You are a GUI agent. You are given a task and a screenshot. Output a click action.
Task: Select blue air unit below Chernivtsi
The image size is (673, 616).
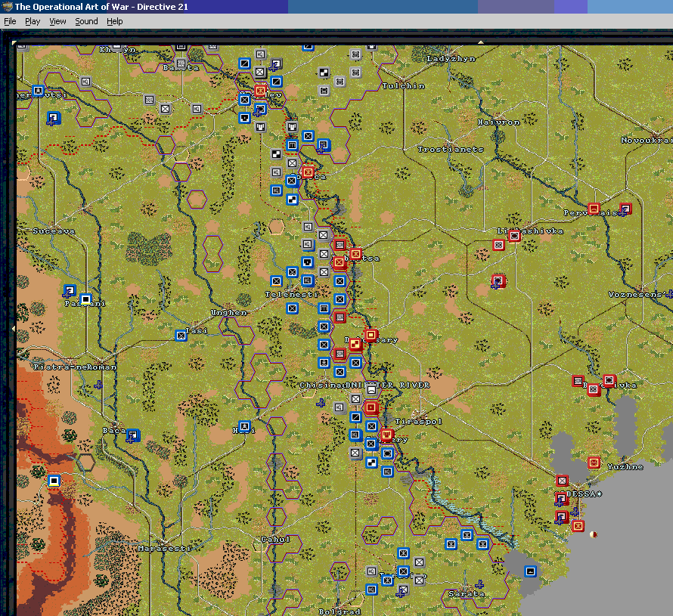click(54, 118)
